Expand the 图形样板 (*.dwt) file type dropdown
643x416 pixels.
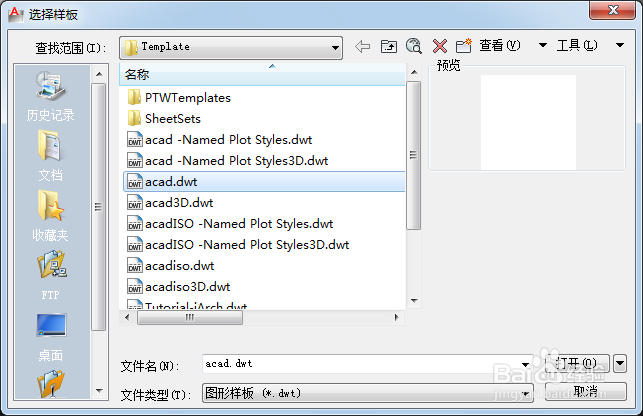pos(526,393)
